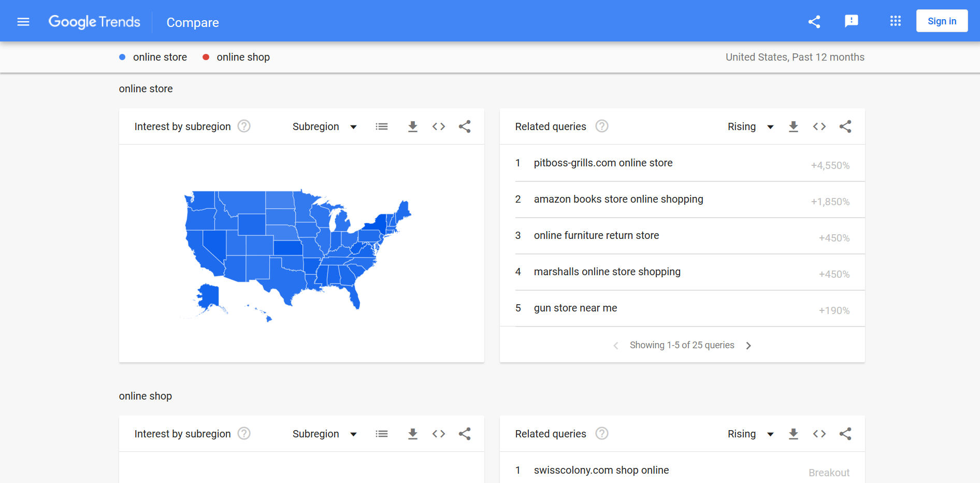The height and width of the screenshot is (483, 980).
Task: Click the Google Trends logo
Action: coord(94,22)
